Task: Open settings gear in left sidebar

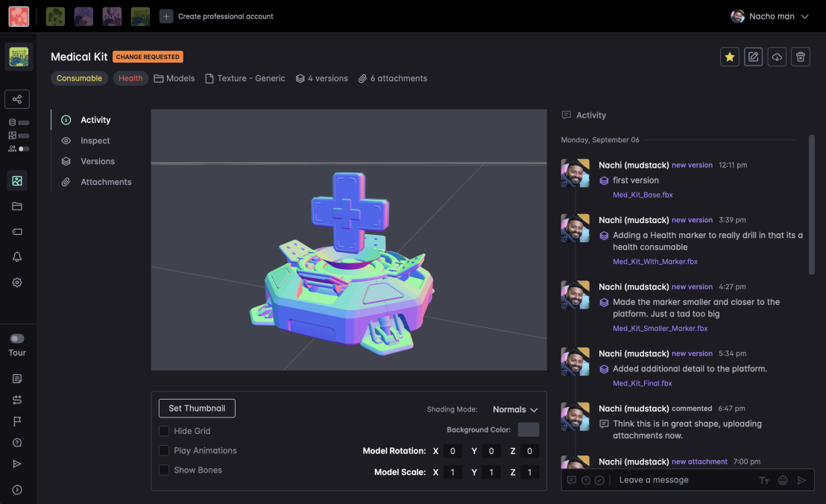Action: pos(17,283)
